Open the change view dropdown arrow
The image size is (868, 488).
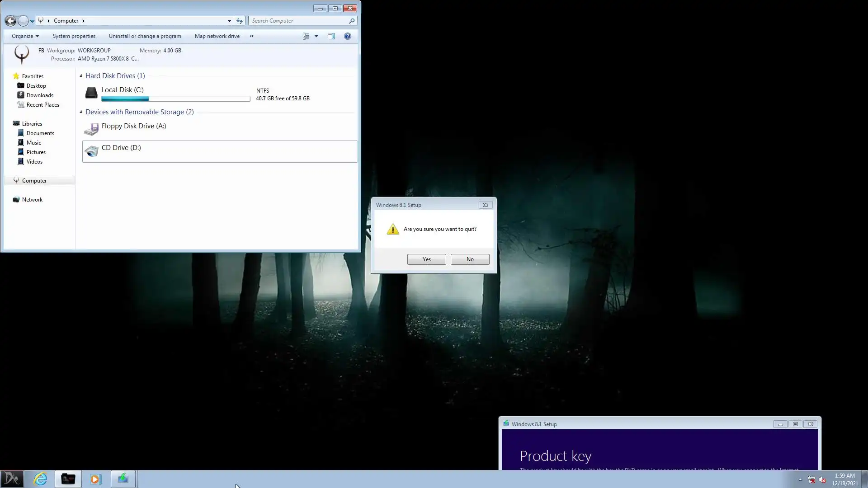pyautogui.click(x=316, y=36)
